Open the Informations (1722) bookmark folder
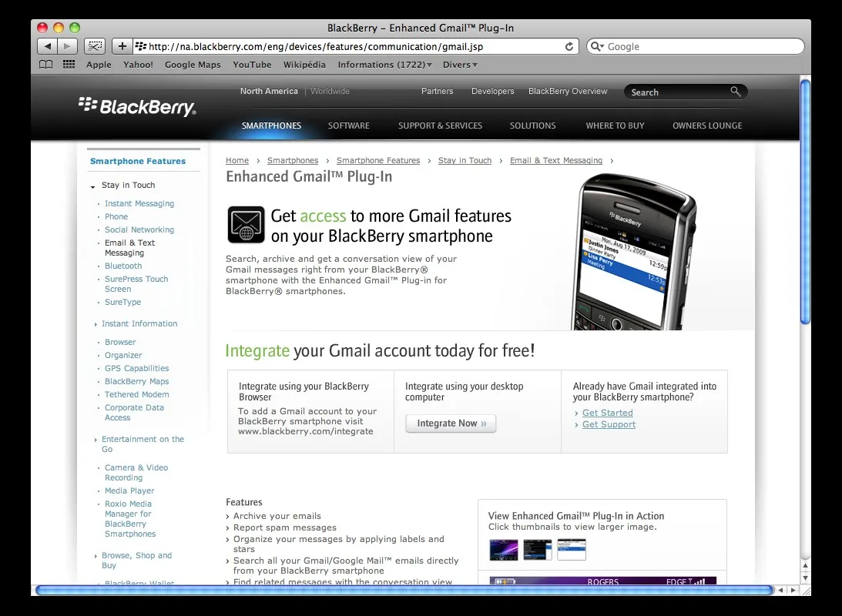 point(384,65)
